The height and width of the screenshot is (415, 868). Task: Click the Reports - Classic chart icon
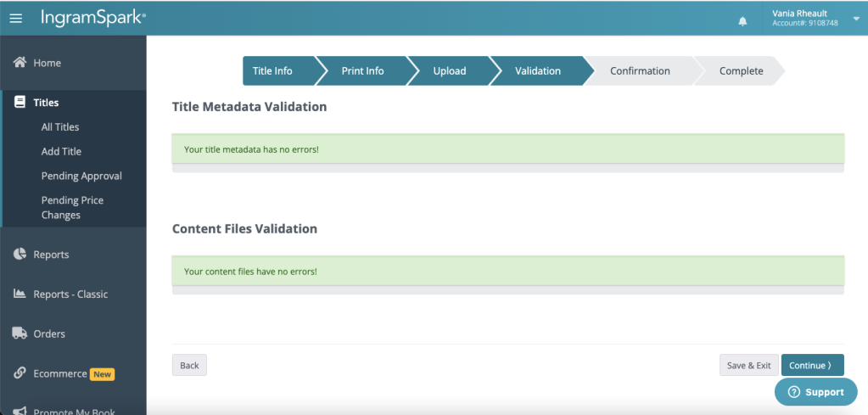click(x=20, y=294)
